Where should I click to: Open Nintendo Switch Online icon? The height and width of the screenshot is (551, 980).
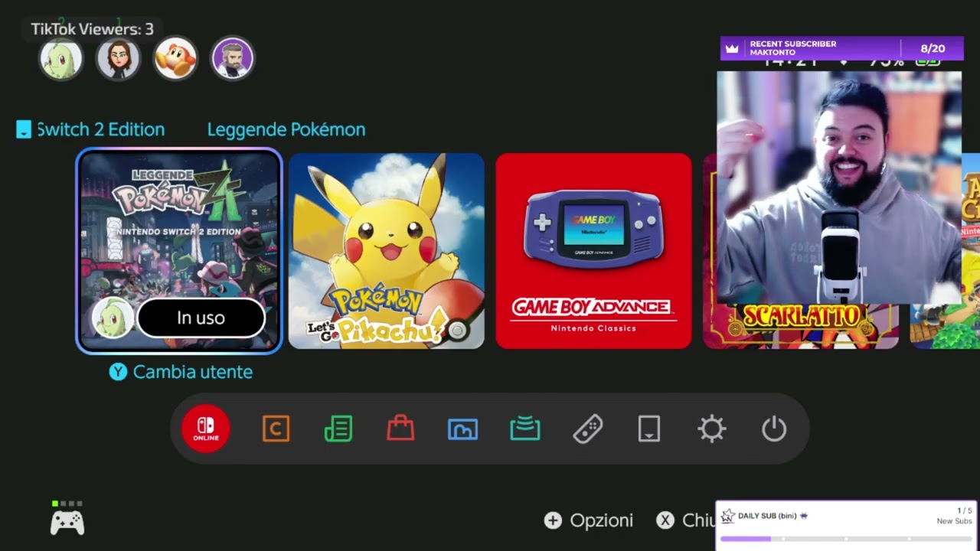coord(206,429)
